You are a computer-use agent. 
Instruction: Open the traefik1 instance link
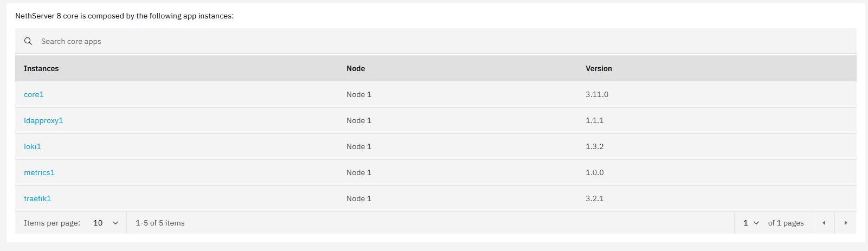[x=37, y=198]
